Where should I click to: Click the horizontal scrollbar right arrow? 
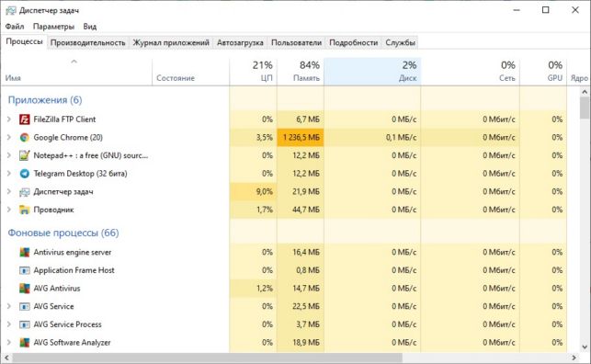[574, 358]
